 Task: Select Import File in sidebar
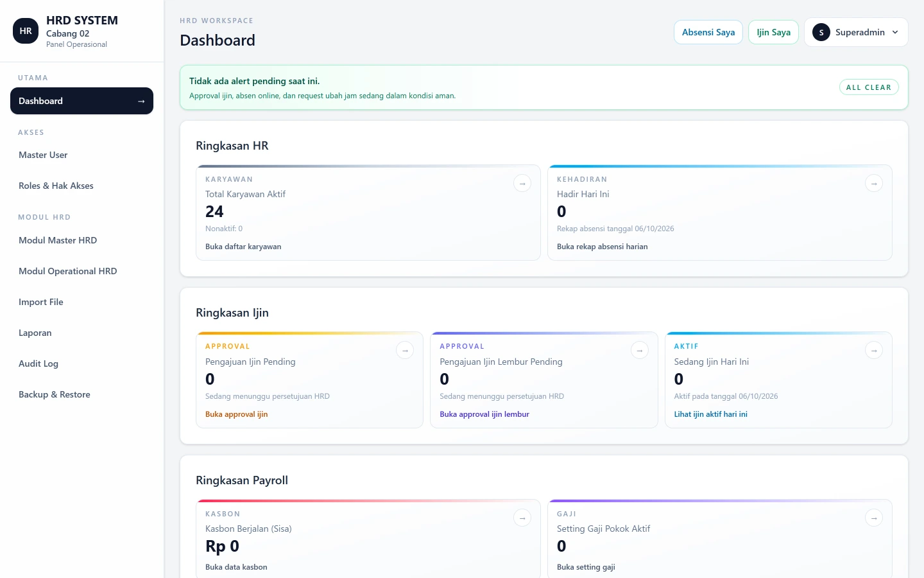(x=81, y=302)
